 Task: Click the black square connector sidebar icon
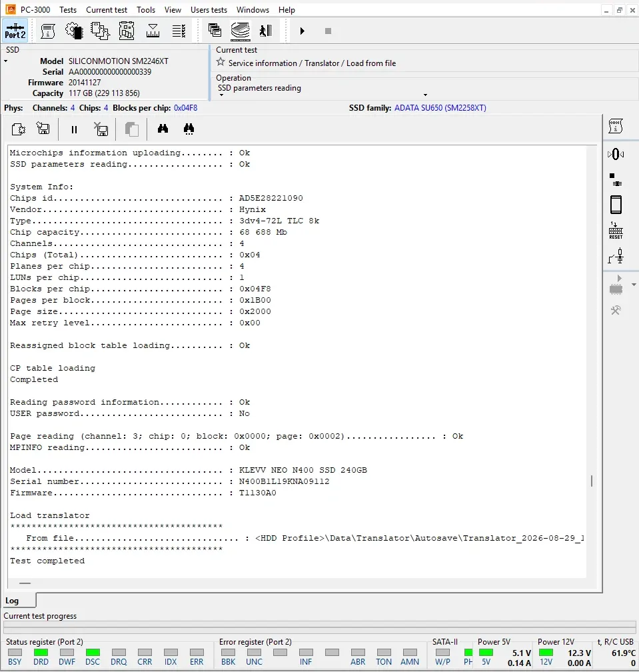click(x=616, y=179)
